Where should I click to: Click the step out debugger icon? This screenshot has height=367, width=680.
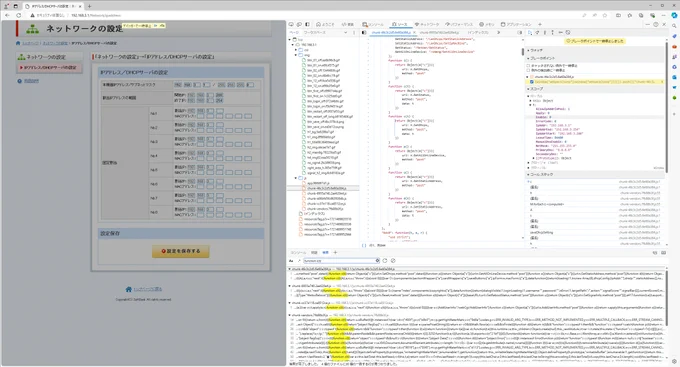(x=552, y=32)
